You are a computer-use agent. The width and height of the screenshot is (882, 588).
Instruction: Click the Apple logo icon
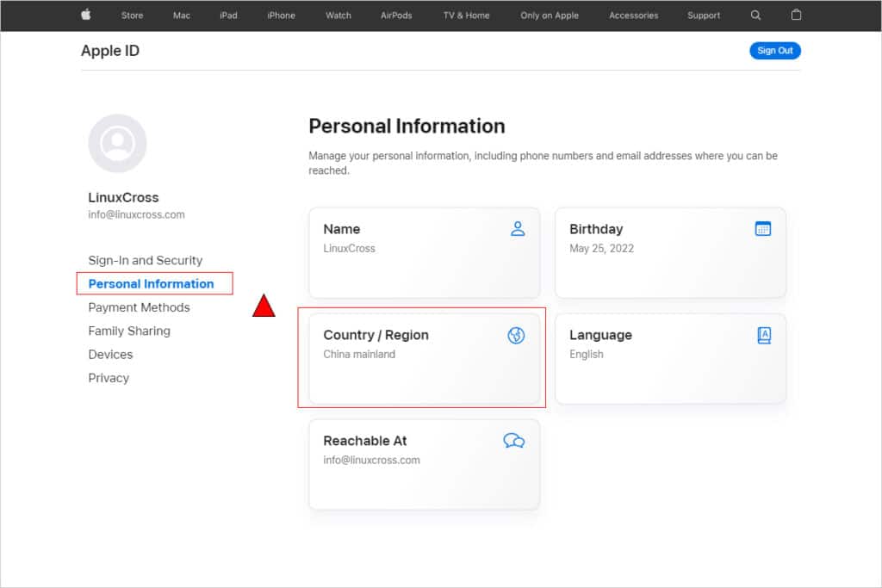[86, 15]
